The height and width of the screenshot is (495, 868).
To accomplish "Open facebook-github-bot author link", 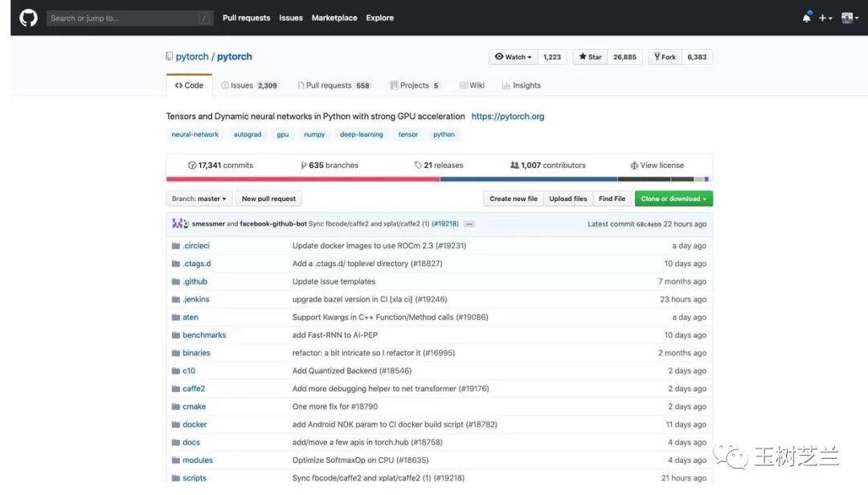I will pos(273,223).
